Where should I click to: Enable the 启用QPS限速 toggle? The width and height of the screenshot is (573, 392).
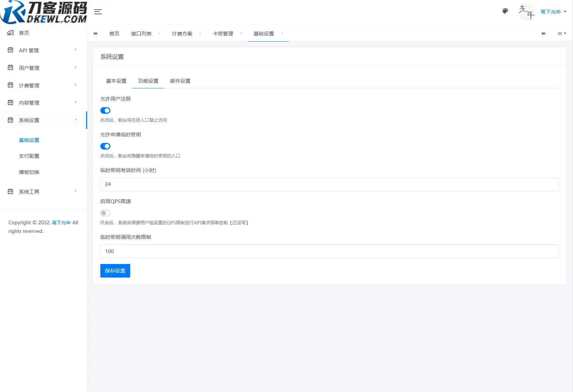[x=105, y=213]
